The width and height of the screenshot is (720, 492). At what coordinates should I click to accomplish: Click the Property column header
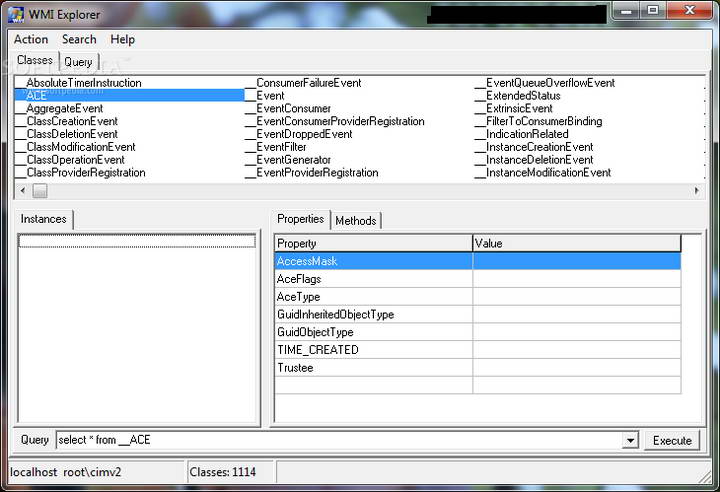click(374, 243)
